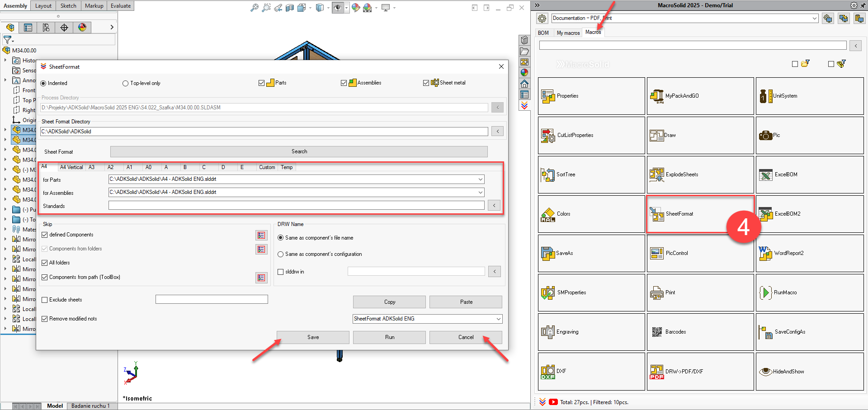Screen dimensions: 868x410
Task: Launch the DRW->PDF/DXF macro
Action: (x=700, y=372)
